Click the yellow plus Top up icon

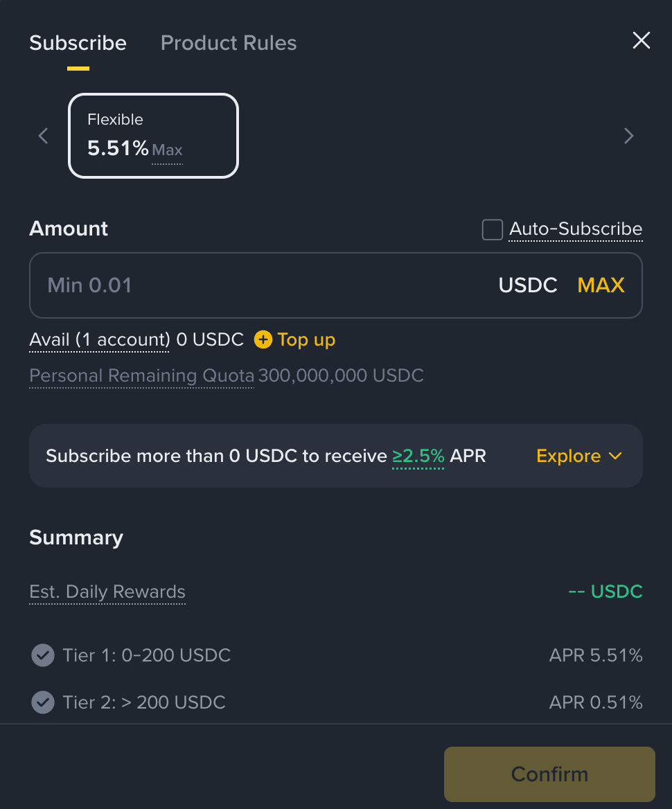263,339
